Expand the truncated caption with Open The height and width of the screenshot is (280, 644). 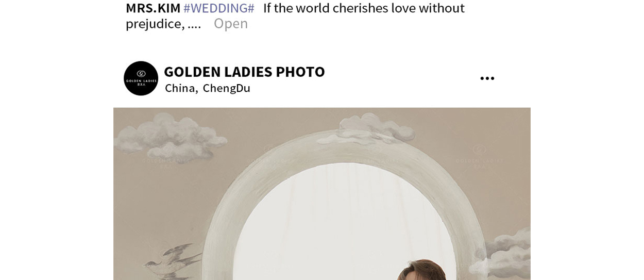coord(231,23)
